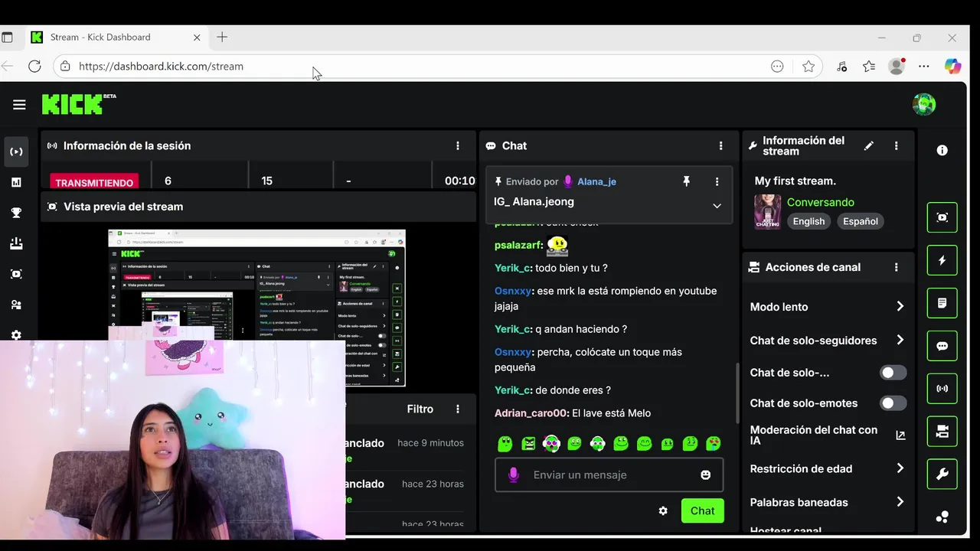Image resolution: width=980 pixels, height=551 pixels.
Task: Click the lightning bolt widget button
Action: pos(942,260)
